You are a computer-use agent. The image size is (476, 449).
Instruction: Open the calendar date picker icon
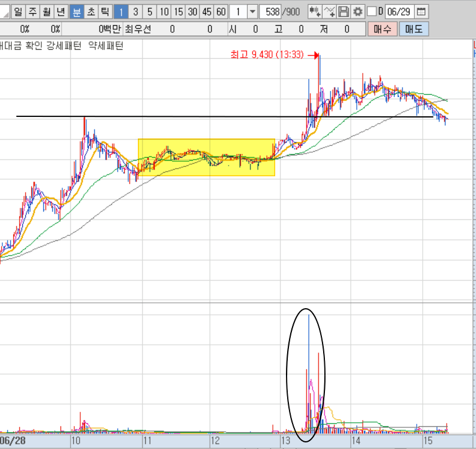point(421,12)
